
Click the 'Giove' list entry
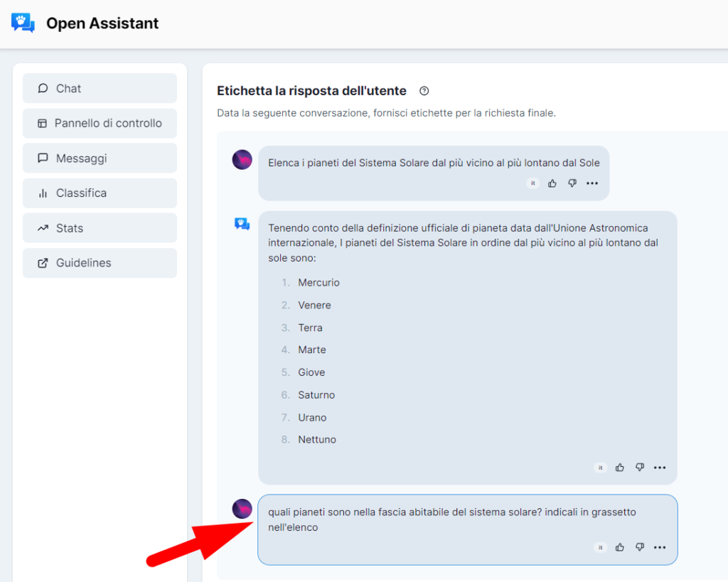point(311,372)
